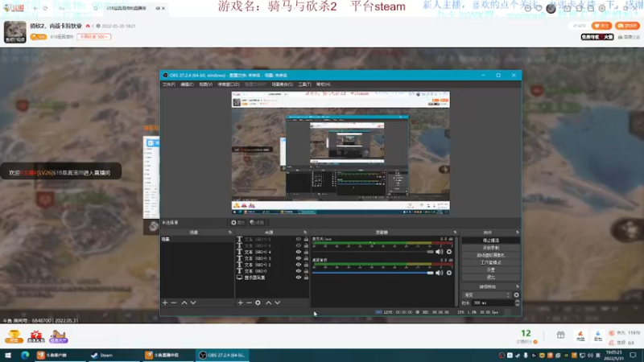This screenshot has width=644, height=362.
Task: Hide the 显示器采集 display capture source
Action: pos(299,278)
